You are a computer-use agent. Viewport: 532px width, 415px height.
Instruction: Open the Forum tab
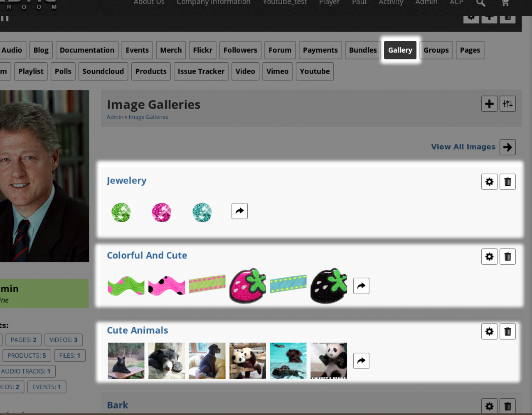280,50
